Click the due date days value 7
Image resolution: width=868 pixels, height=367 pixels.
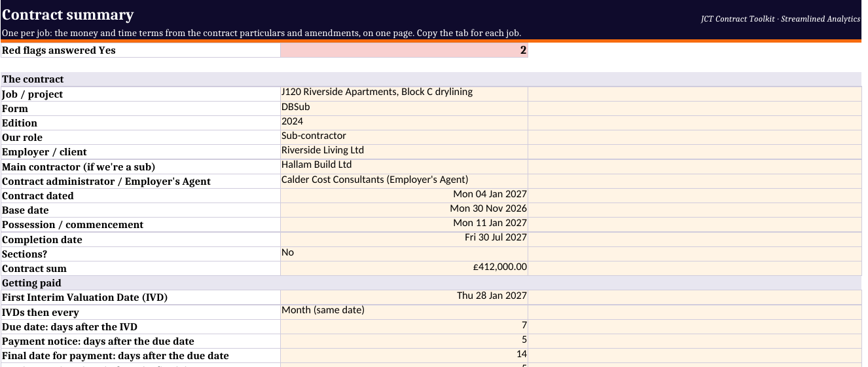(404, 326)
